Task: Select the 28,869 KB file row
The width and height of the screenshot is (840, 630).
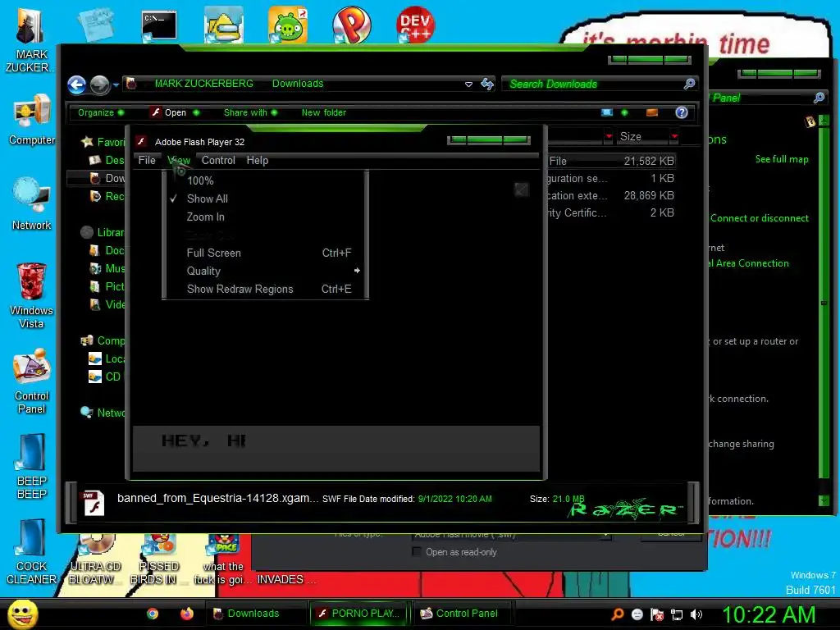Action: point(611,195)
